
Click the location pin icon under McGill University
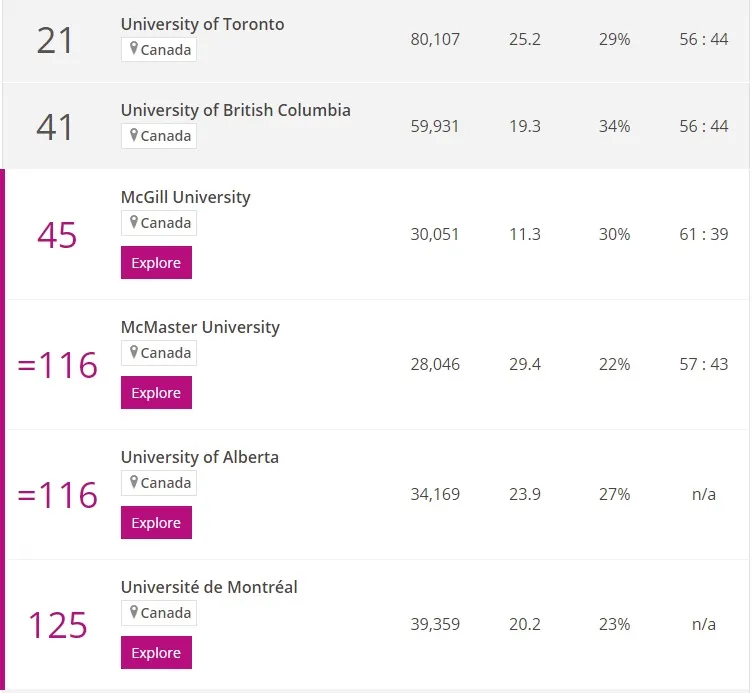pos(134,222)
